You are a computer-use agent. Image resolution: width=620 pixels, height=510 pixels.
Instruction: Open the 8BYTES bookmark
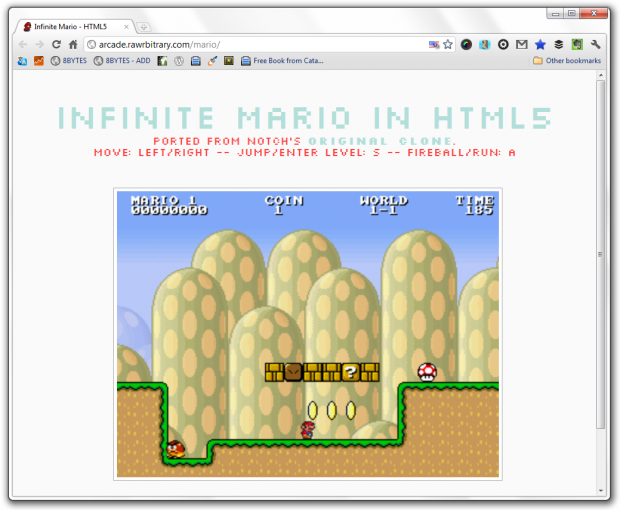click(69, 61)
